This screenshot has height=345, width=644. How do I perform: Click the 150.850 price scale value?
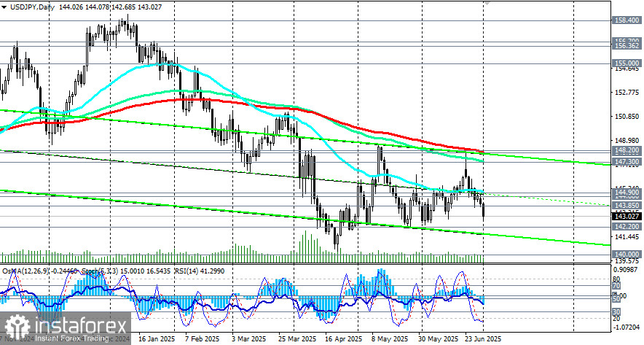click(627, 117)
